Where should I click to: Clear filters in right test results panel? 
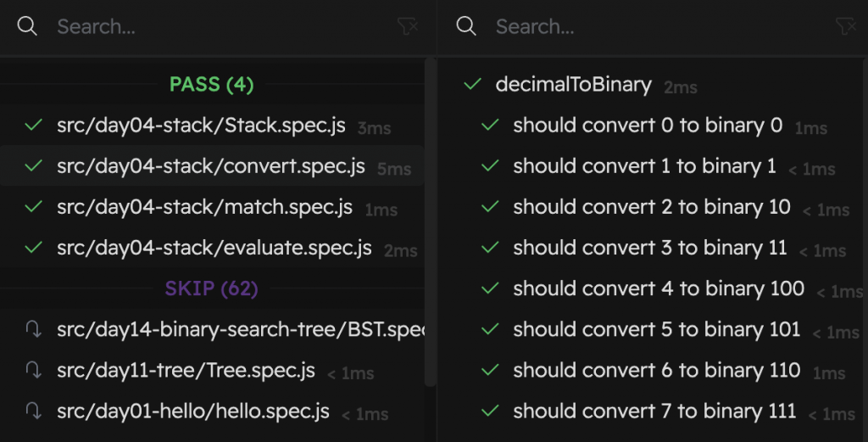[x=845, y=27]
